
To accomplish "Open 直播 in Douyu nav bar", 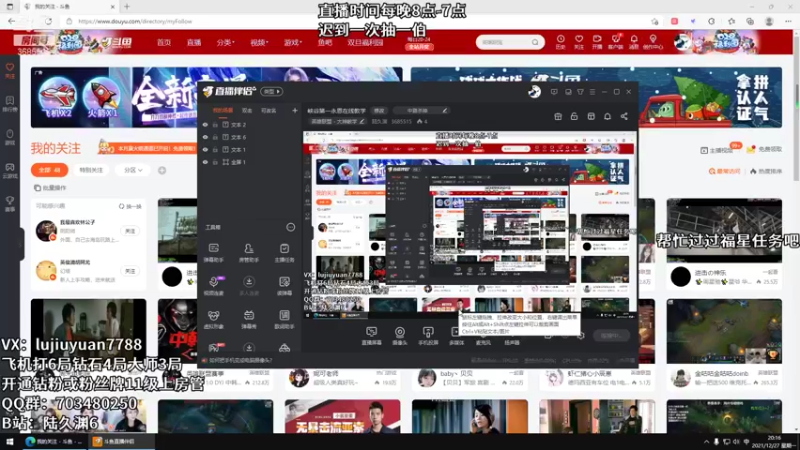I will pyautogui.click(x=194, y=42).
